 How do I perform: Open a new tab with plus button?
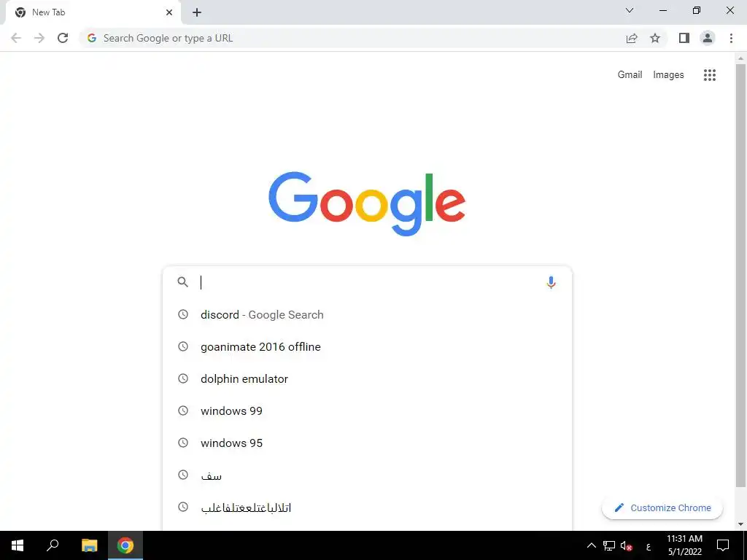point(197,13)
